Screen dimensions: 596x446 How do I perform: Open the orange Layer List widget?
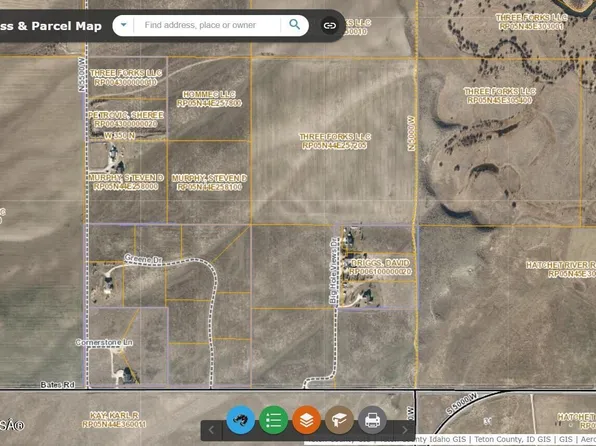(306, 420)
